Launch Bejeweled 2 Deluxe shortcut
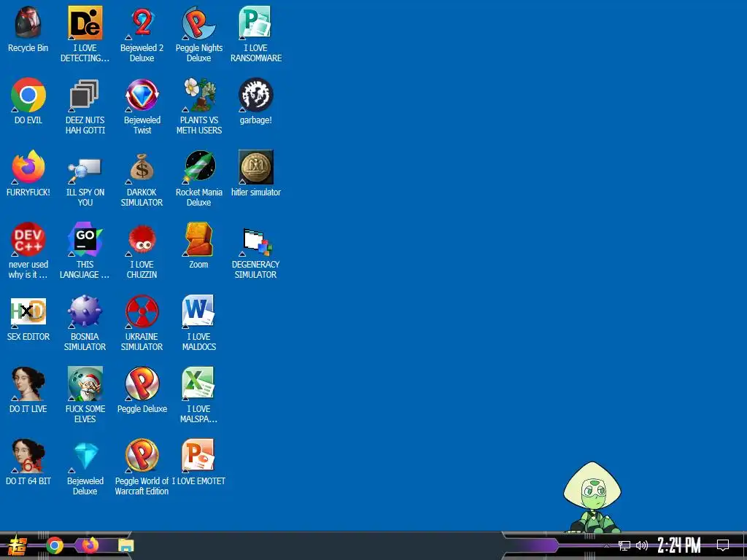Screen dimensions: 747x560 [142, 23]
